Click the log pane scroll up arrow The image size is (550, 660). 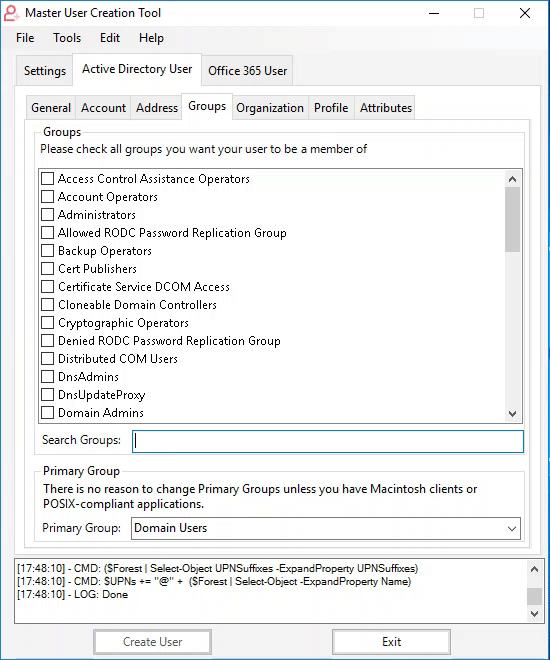pos(534,570)
